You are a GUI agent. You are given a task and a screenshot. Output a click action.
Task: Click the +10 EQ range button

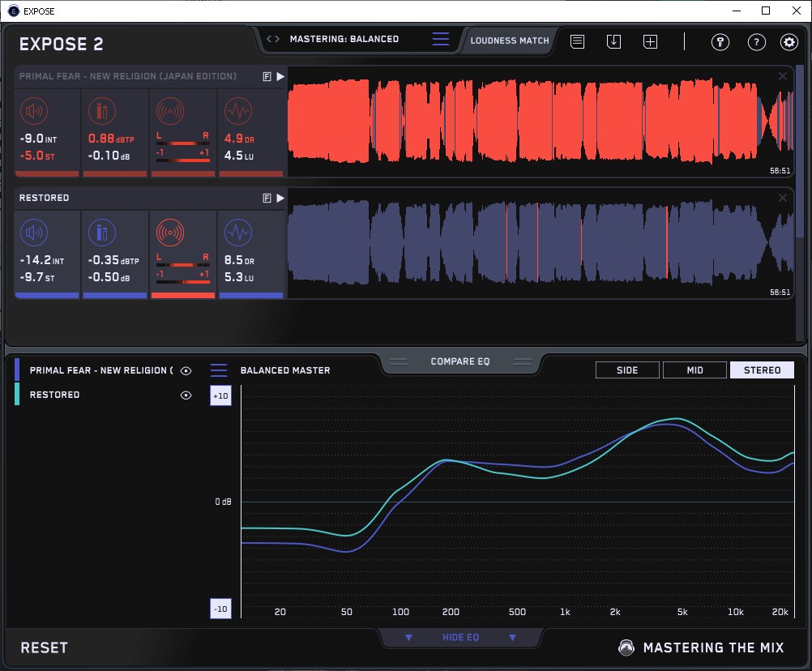click(x=220, y=395)
